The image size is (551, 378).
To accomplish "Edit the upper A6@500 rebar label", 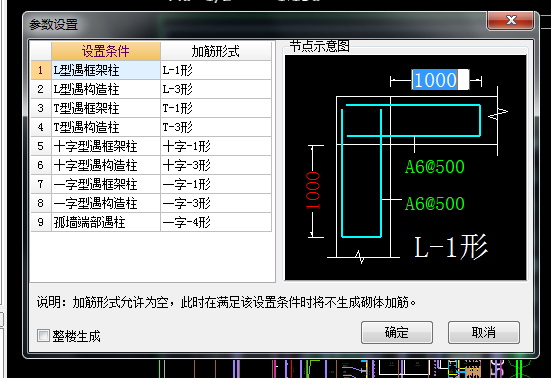I will click(x=435, y=167).
